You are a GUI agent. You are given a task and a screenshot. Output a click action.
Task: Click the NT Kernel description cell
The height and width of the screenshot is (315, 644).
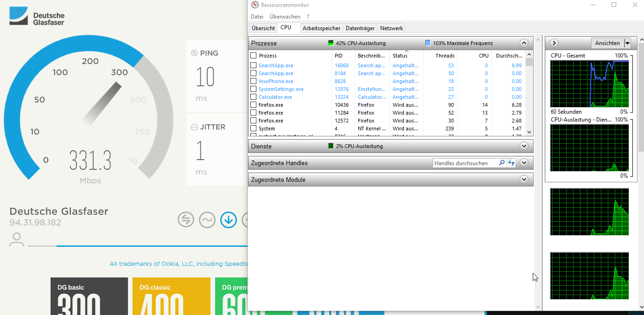pos(372,129)
